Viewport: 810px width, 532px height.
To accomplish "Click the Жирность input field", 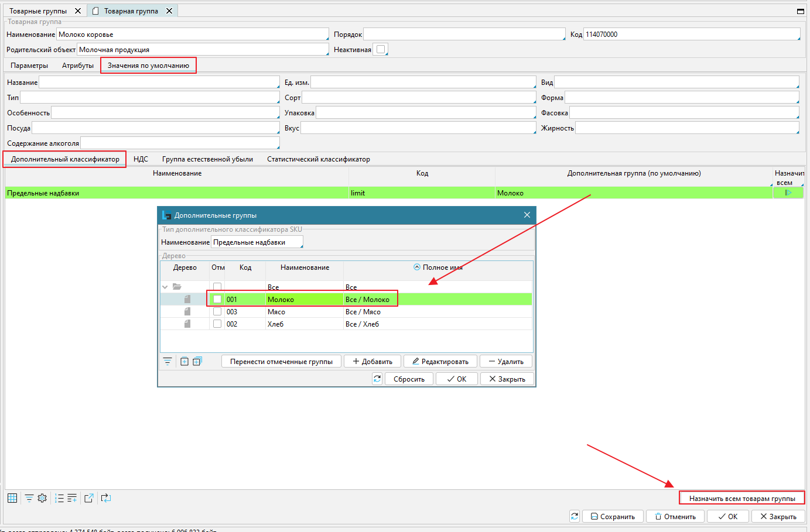I will point(686,128).
